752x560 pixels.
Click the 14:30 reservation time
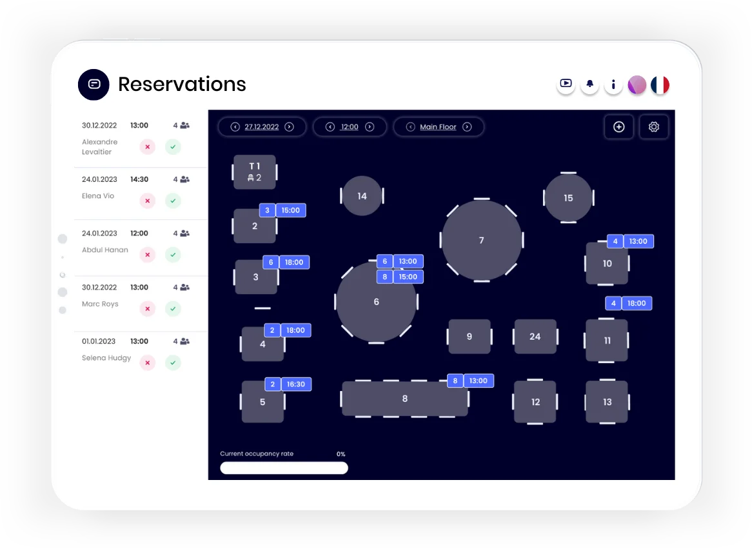click(139, 179)
